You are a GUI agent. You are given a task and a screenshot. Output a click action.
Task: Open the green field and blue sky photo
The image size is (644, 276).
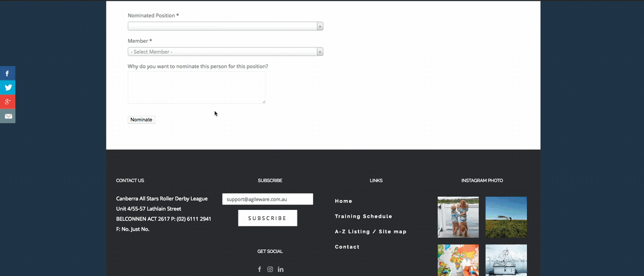tap(506, 217)
